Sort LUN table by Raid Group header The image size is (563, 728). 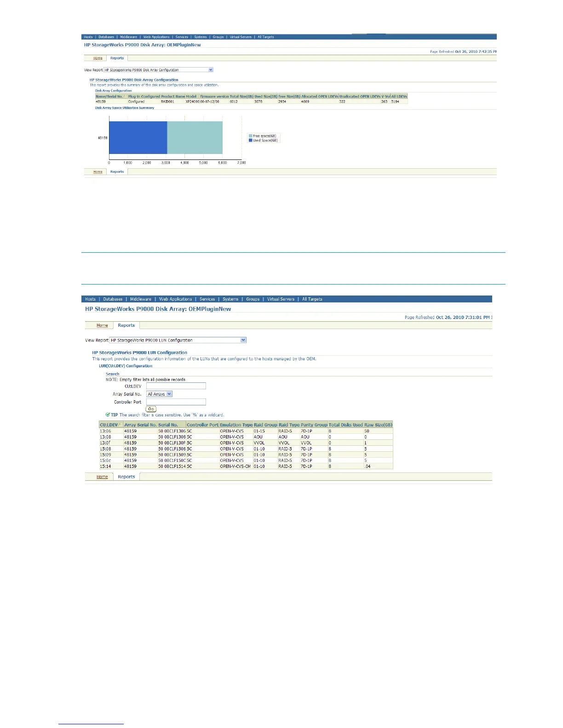click(x=265, y=425)
